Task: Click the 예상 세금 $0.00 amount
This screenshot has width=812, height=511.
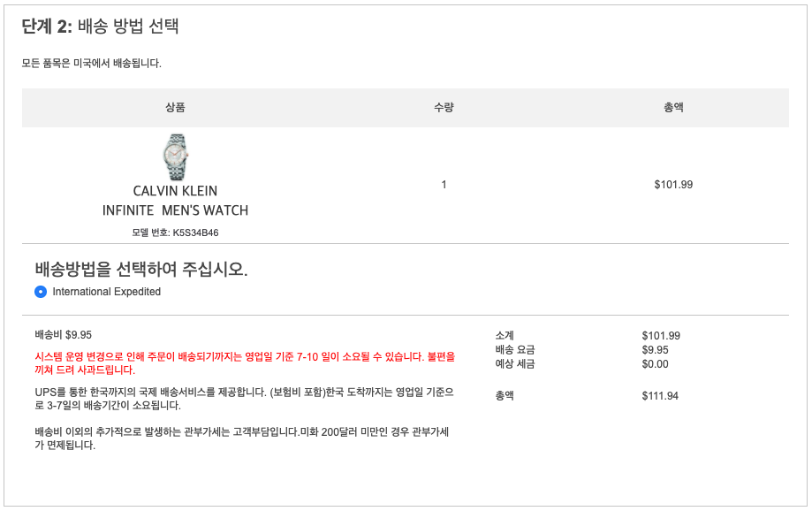Action: 655,364
